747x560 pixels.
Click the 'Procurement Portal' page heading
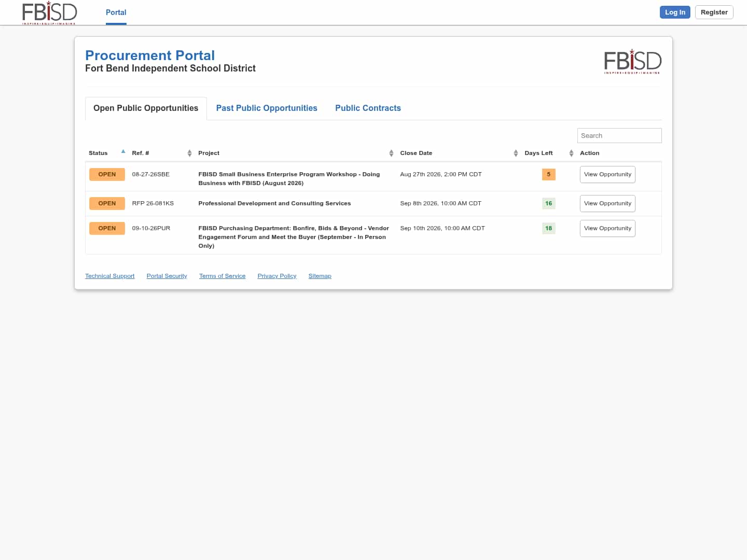pos(150,55)
